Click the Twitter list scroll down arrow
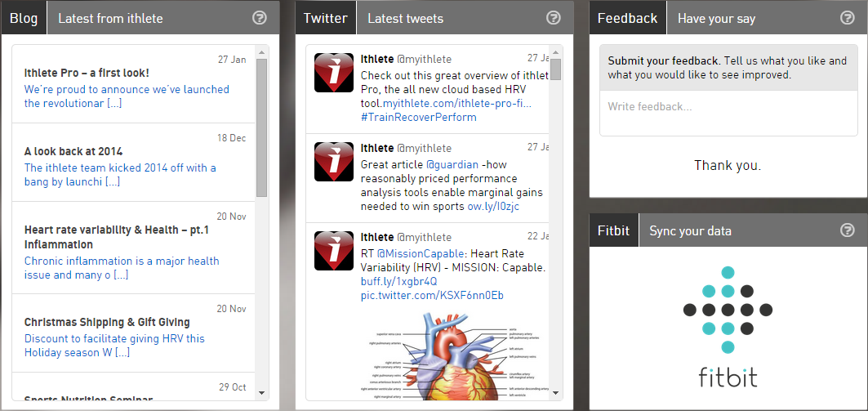Image resolution: width=868 pixels, height=411 pixels. 556,393
